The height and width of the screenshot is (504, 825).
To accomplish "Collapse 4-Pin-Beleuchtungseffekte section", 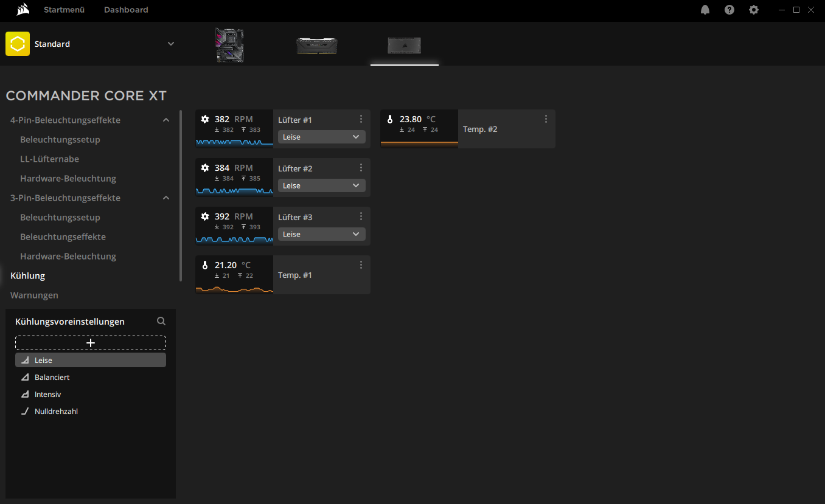I will (x=166, y=120).
